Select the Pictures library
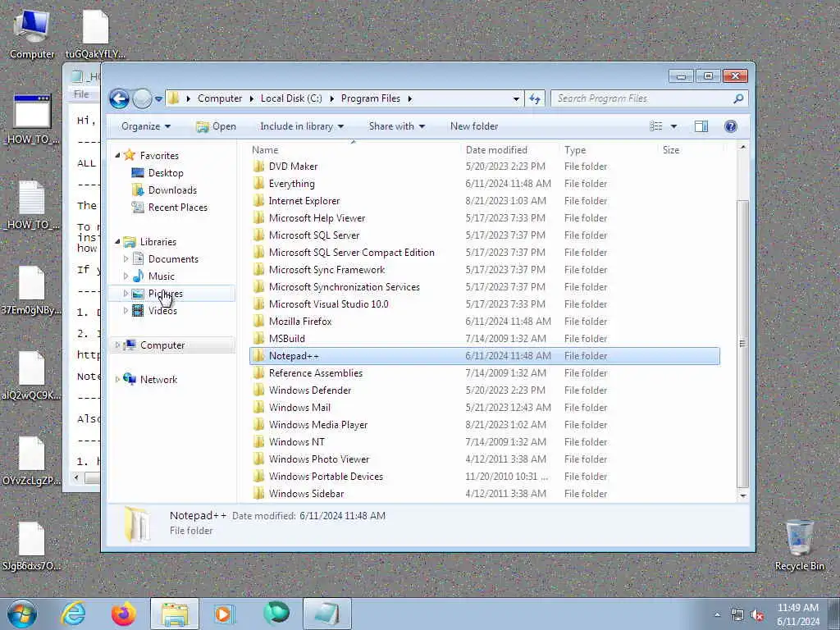Image resolution: width=840 pixels, height=630 pixels. (166, 294)
